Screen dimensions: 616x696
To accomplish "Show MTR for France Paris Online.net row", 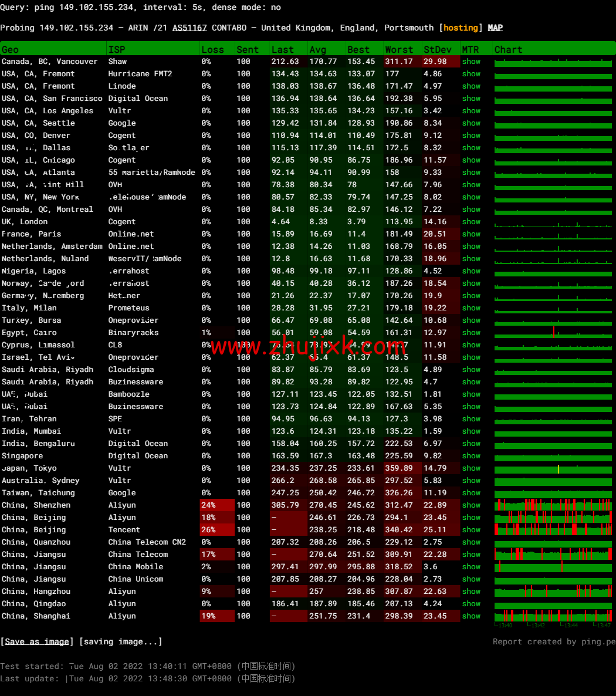I will pyautogui.click(x=471, y=234).
